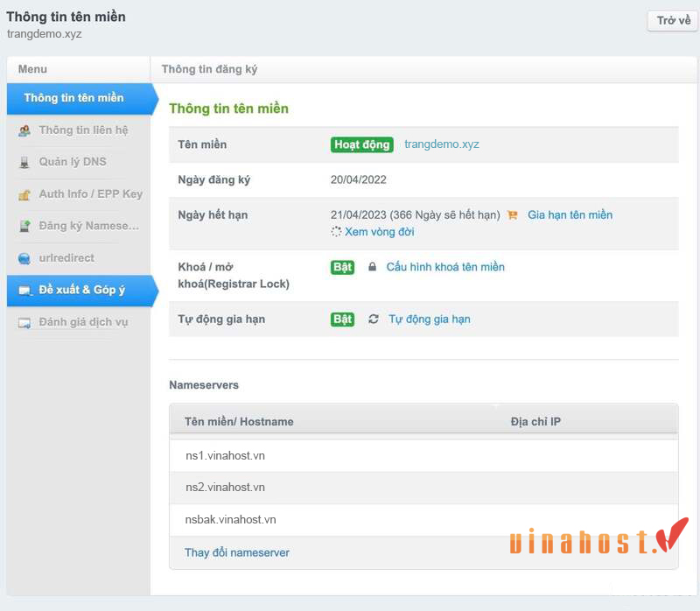Open the urlredirect menu item
Image resolution: width=700 pixels, height=611 pixels.
pyautogui.click(x=66, y=258)
